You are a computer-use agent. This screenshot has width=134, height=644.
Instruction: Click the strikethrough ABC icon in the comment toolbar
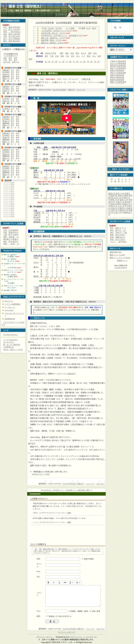tap(65, 582)
